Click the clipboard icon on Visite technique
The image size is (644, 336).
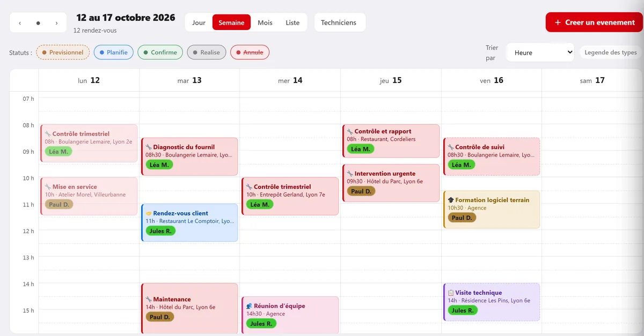(451, 293)
